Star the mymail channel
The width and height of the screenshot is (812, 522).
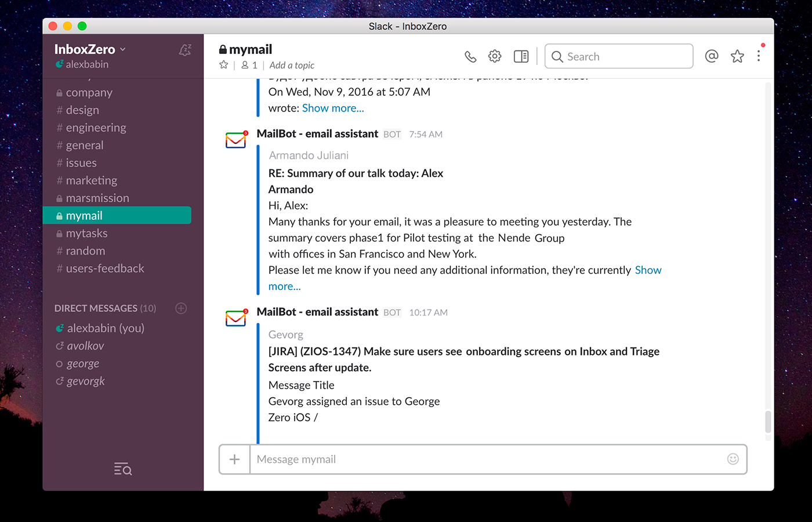[223, 65]
